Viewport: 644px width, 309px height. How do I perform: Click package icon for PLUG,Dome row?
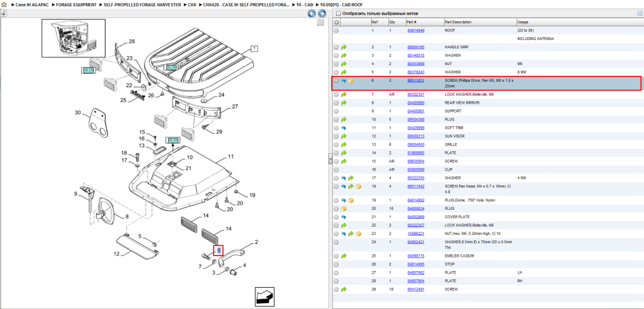(351, 200)
